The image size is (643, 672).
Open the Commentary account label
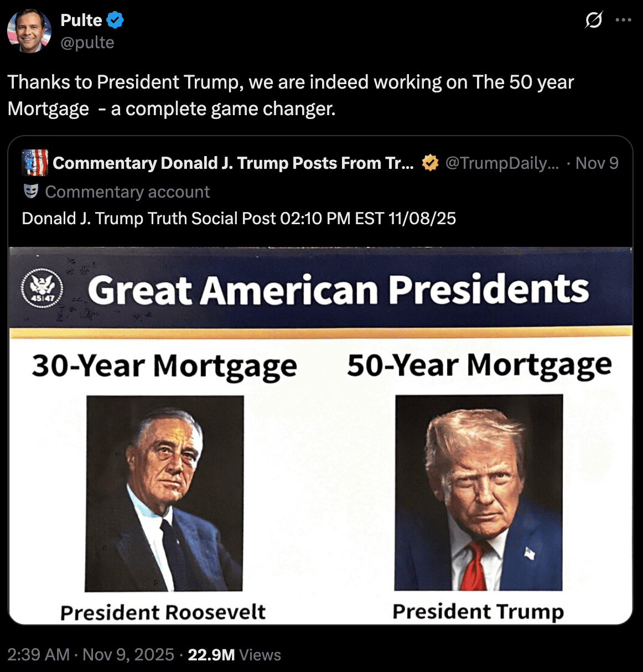point(127,192)
